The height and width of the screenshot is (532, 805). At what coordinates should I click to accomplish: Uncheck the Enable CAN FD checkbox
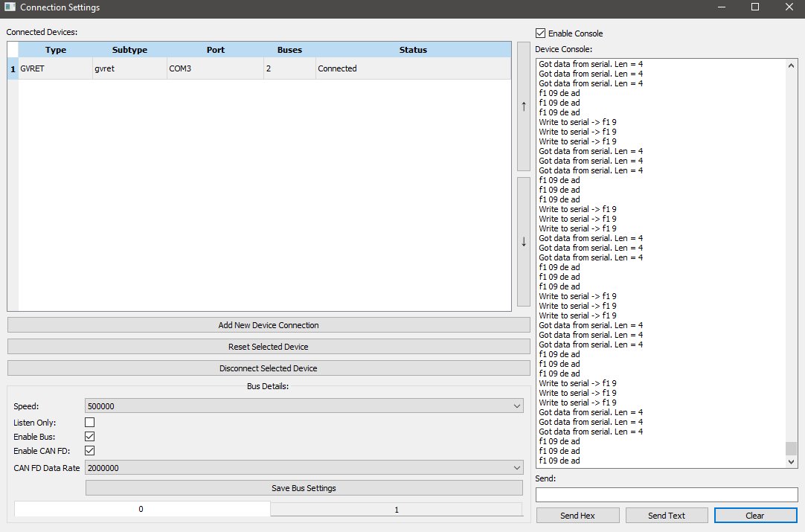[x=90, y=450]
